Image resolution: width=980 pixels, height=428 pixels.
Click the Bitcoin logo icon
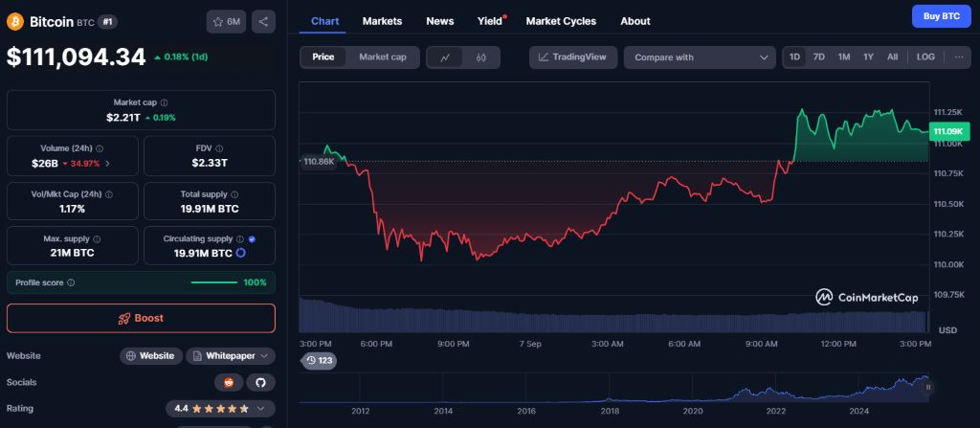coord(15,22)
